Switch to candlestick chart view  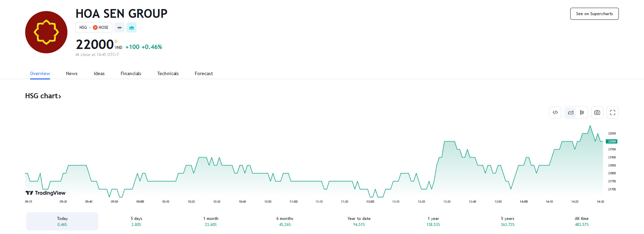582,113
